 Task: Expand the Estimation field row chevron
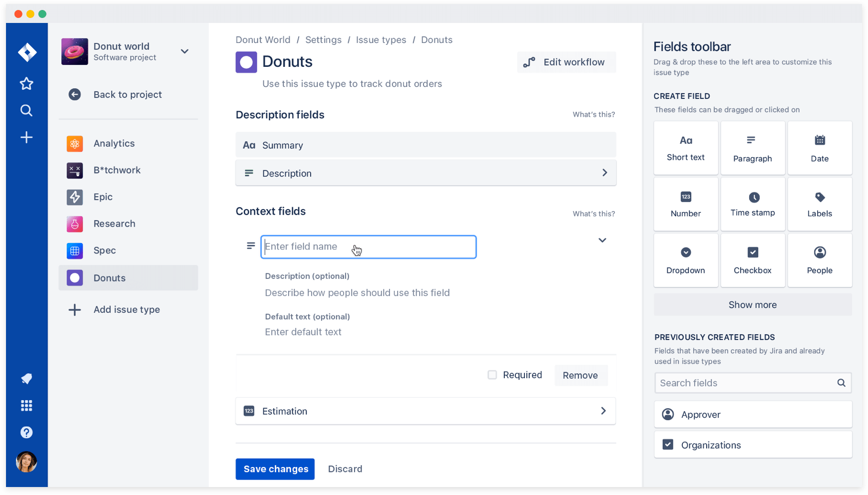click(x=603, y=411)
